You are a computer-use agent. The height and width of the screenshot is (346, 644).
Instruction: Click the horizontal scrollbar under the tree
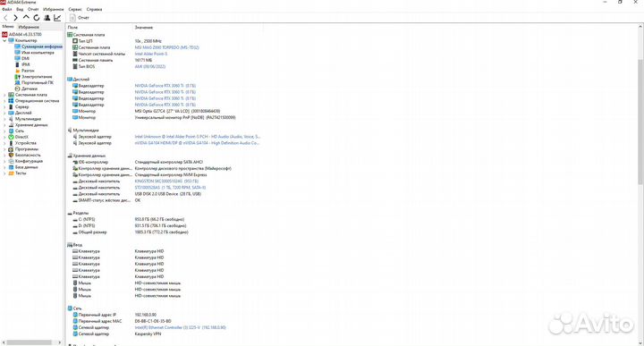click(x=29, y=342)
